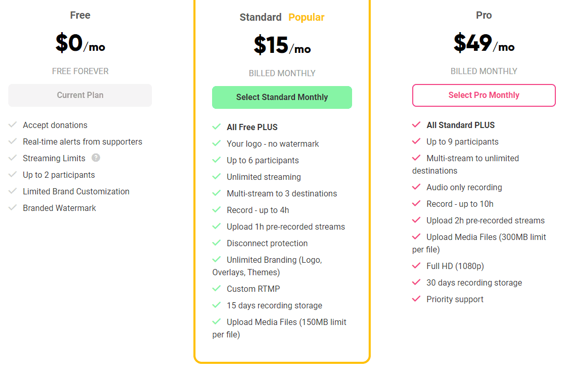Click the green checkmark beside Unlimited streaming
This screenshot has width=588, height=368.
217,177
